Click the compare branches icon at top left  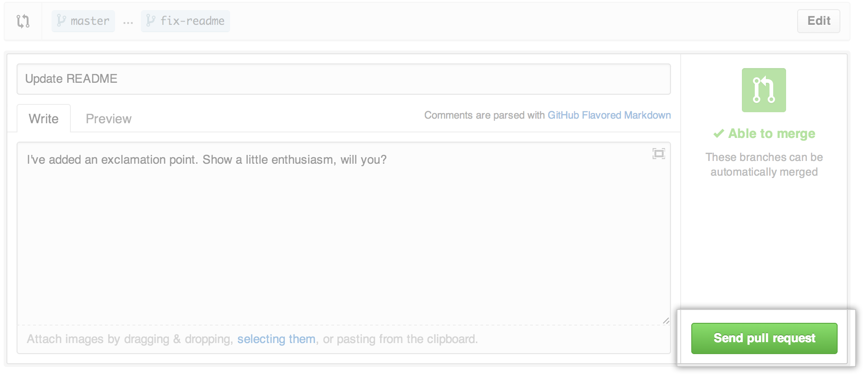[23, 21]
